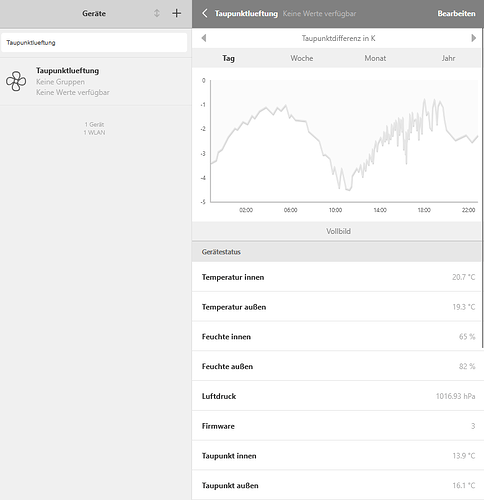Click the sort arrows icon beside Geräte
Viewport: 484px width, 500px height.
coord(157,13)
